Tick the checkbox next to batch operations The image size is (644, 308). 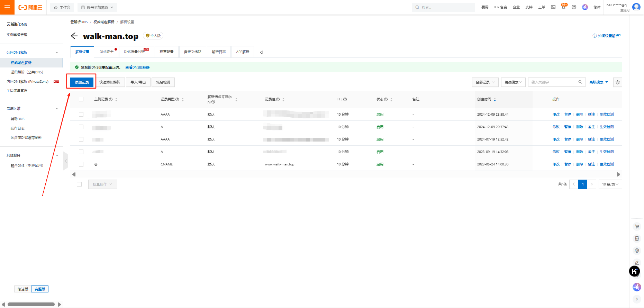click(79, 184)
